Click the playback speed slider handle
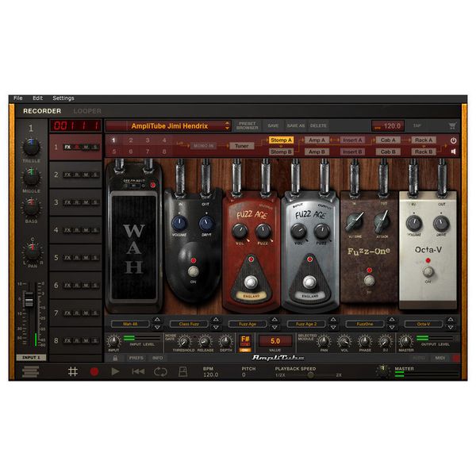The width and height of the screenshot is (476, 476). click(x=310, y=375)
